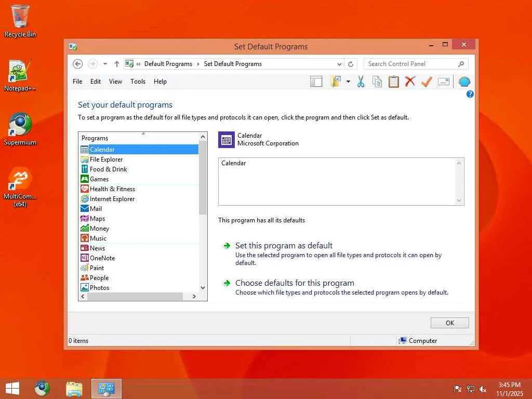Viewport: 532px width, 399px height.
Task: Select News in Programs list
Action: coord(139,248)
